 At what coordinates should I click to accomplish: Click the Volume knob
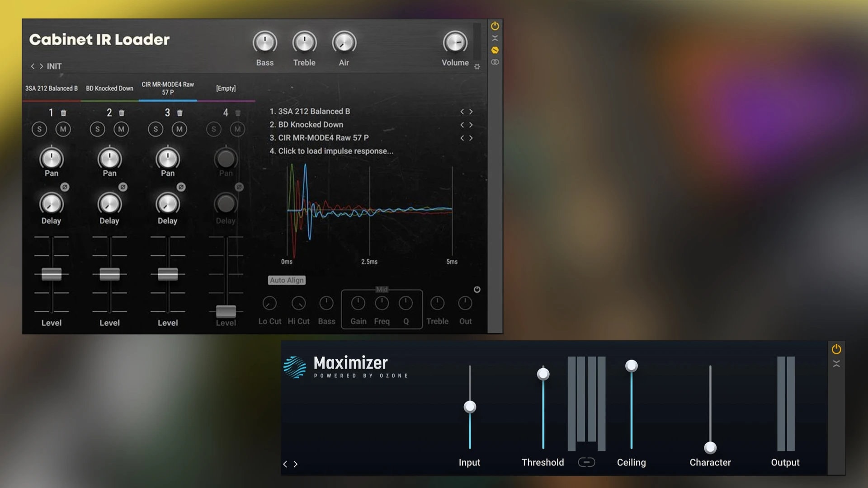455,42
